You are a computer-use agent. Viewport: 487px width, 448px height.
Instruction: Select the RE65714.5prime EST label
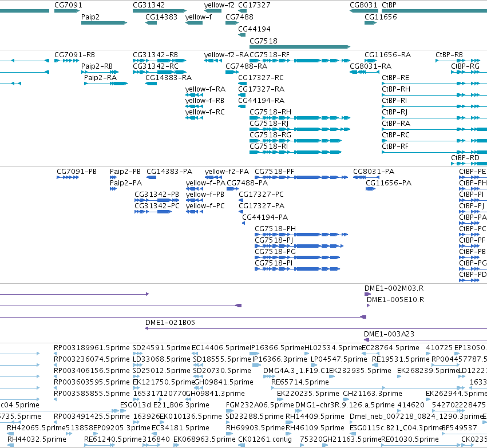tap(300, 382)
